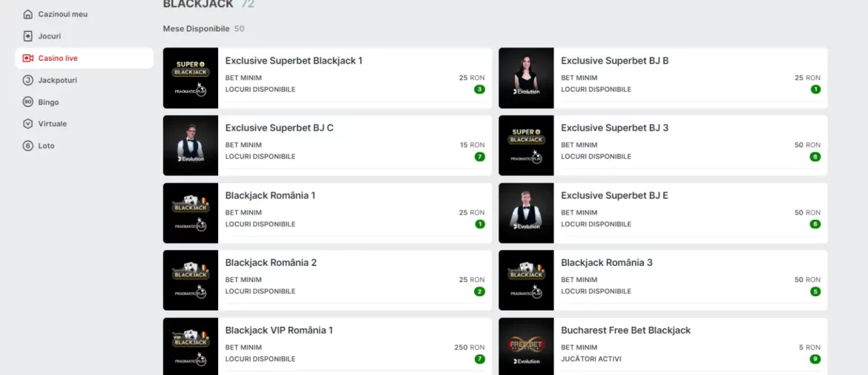868x375 pixels.
Task: Click the Loto 6 ball icon
Action: click(x=27, y=146)
